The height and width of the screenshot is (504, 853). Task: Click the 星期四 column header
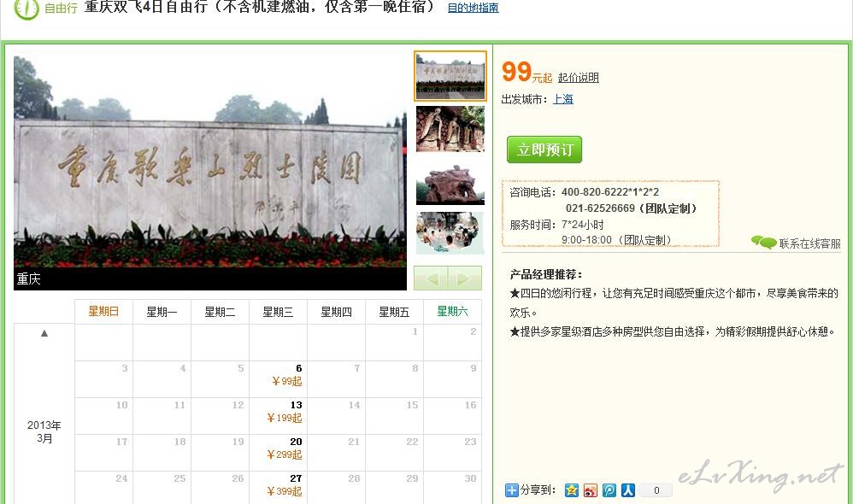pos(336,312)
